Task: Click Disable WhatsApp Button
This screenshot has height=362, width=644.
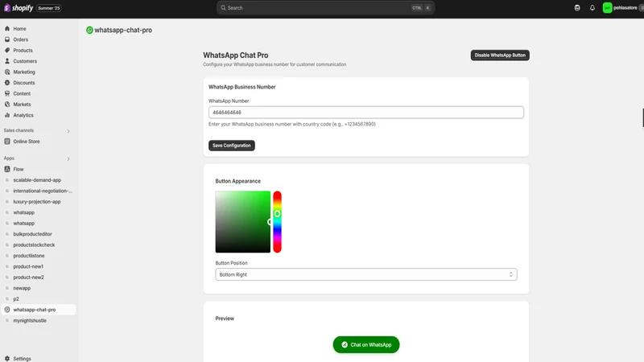Action: coord(500,55)
